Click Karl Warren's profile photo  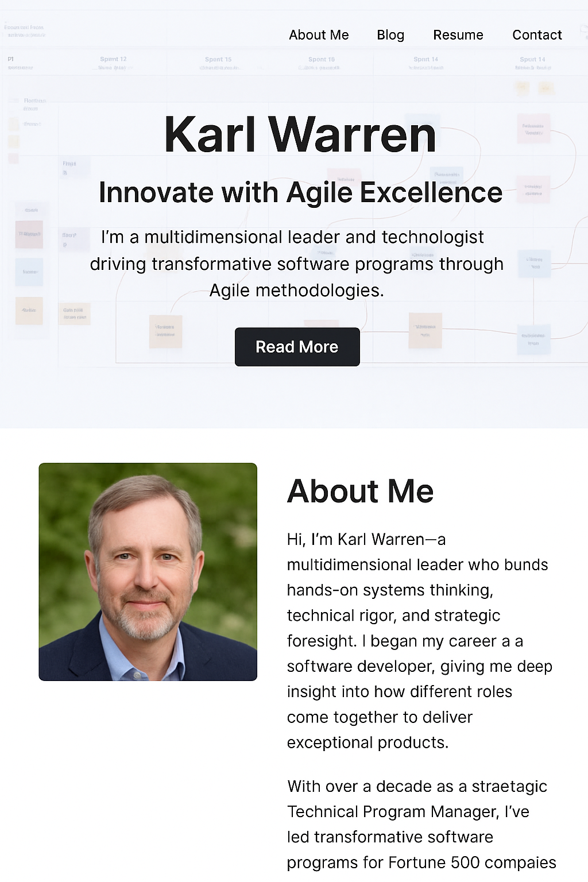point(148,571)
